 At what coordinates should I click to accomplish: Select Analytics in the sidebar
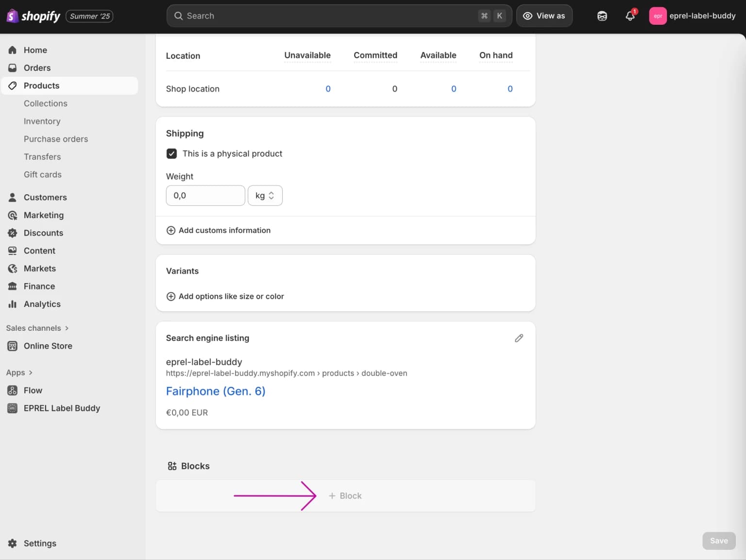coord(41,304)
